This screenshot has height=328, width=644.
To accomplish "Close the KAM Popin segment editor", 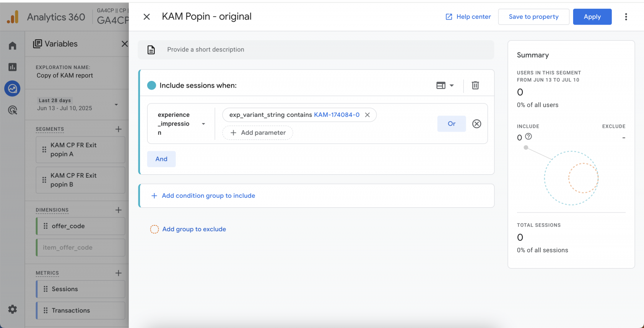I will (146, 17).
